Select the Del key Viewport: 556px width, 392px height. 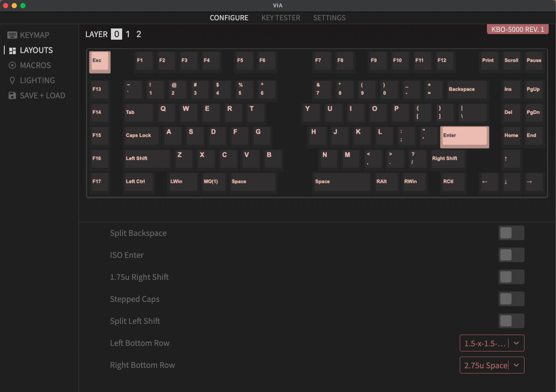[x=512, y=114]
